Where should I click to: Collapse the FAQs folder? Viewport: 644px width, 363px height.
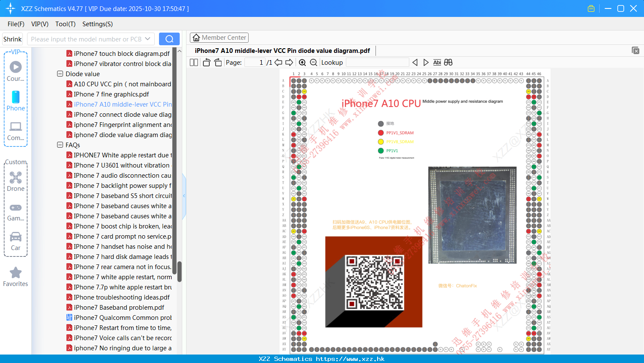[60, 145]
